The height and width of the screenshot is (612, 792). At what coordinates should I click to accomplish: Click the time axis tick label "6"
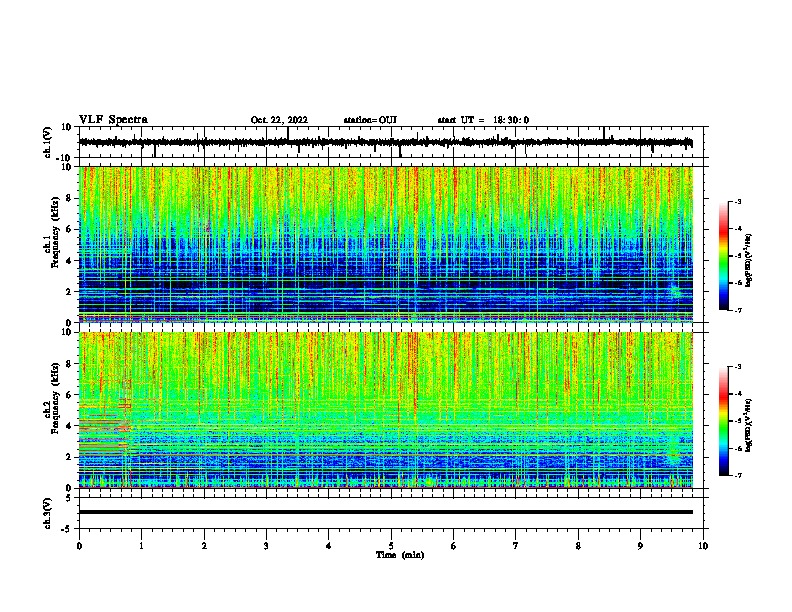coord(454,546)
